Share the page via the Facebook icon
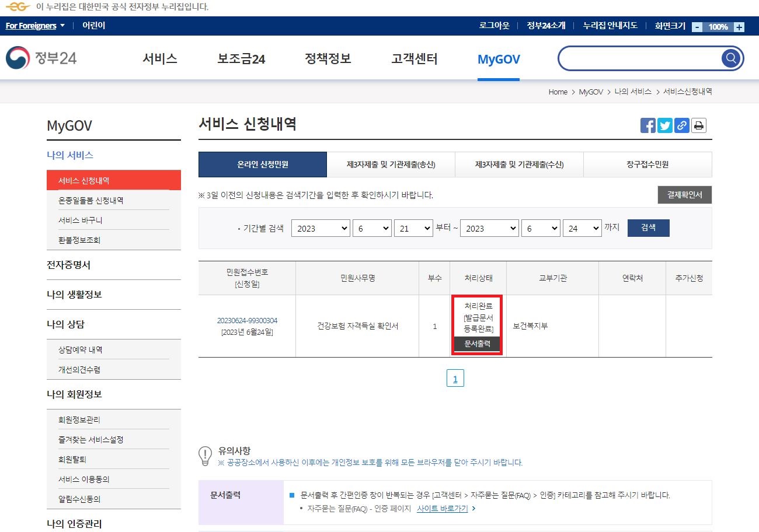 (648, 125)
